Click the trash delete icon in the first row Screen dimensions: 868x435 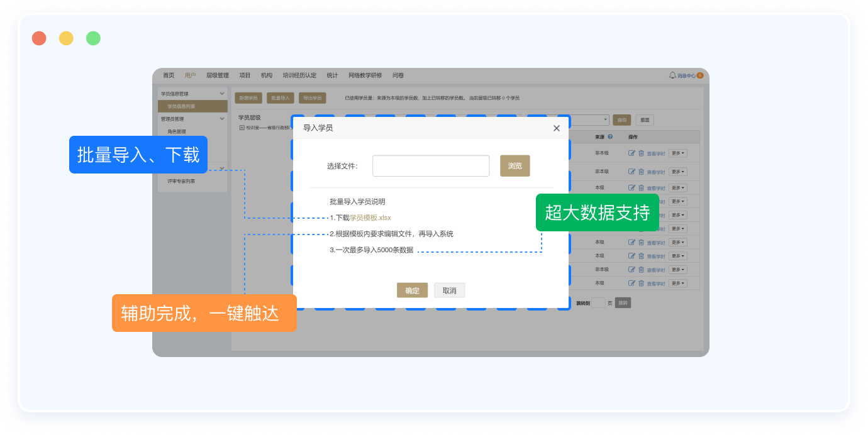tap(641, 153)
